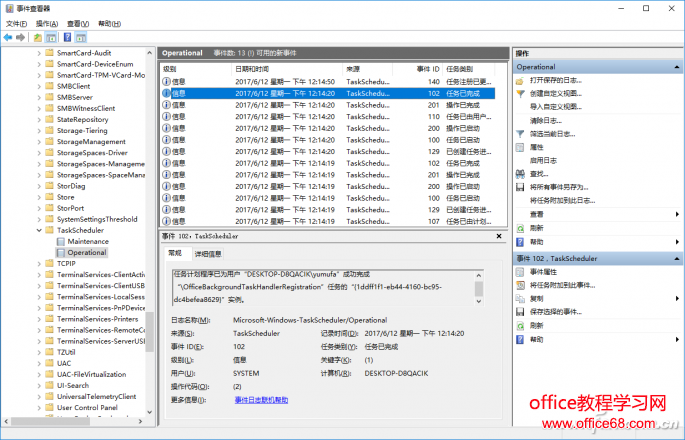Select the event row with ID 140
Image resolution: width=685 pixels, height=440 pixels.
point(300,81)
